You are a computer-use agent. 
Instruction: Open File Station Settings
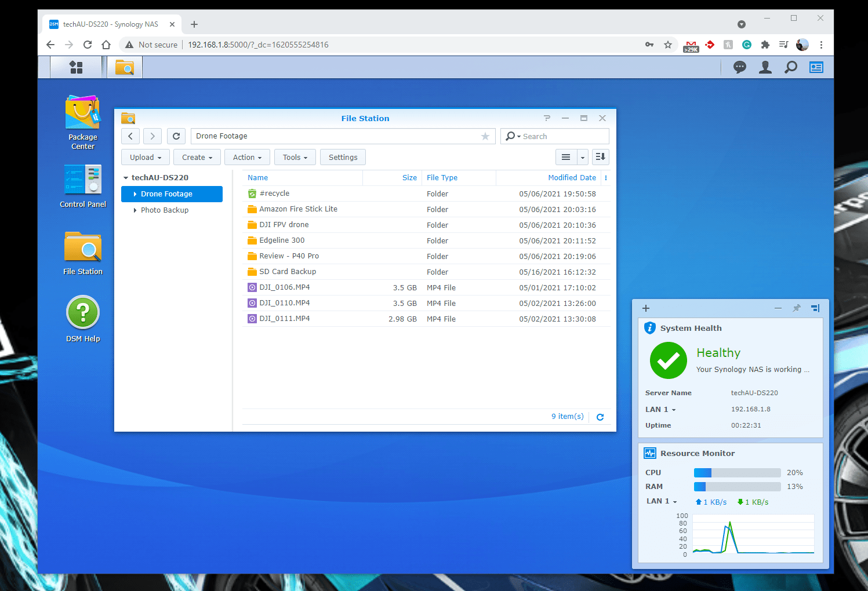click(343, 157)
